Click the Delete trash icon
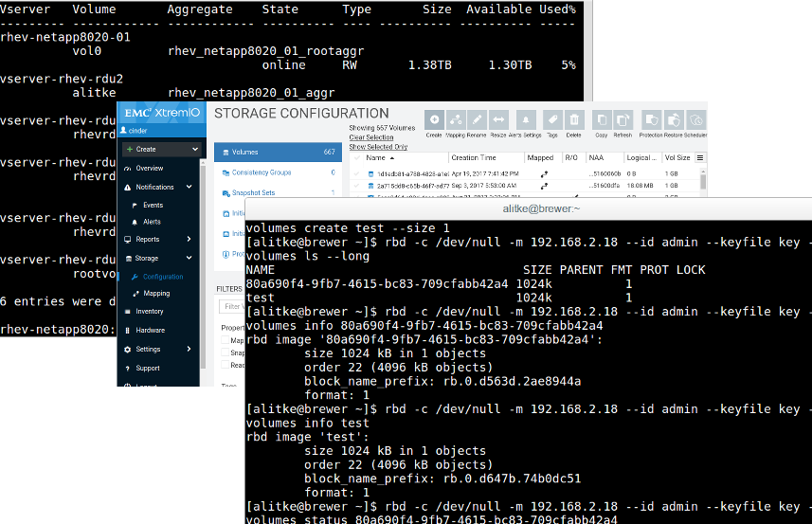Viewport: 812px width, 524px height. pos(574,120)
